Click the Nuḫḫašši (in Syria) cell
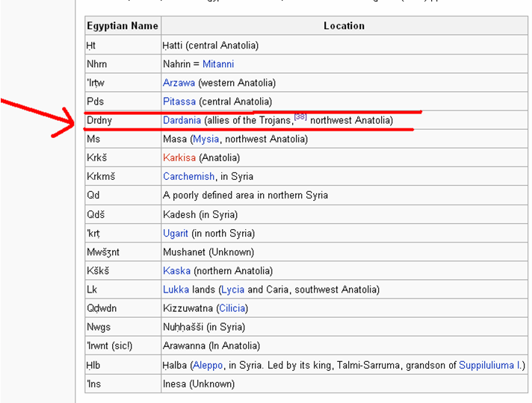This screenshot has width=532, height=403. (x=344, y=327)
